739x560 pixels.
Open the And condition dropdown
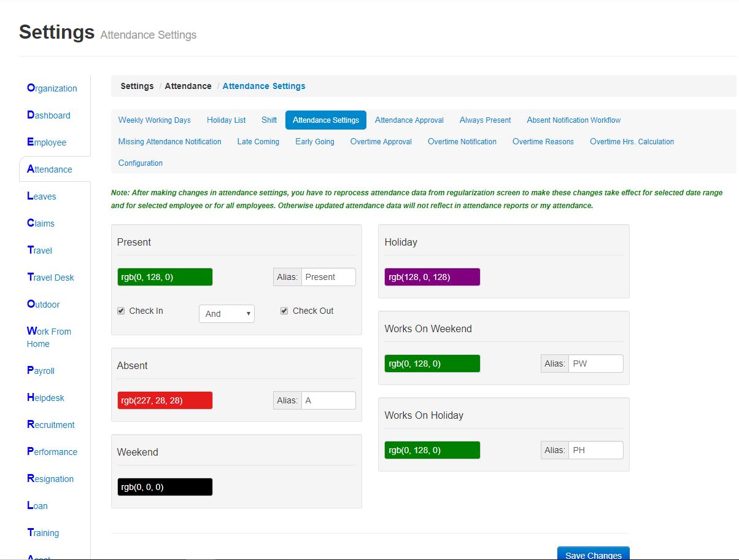[x=226, y=314]
